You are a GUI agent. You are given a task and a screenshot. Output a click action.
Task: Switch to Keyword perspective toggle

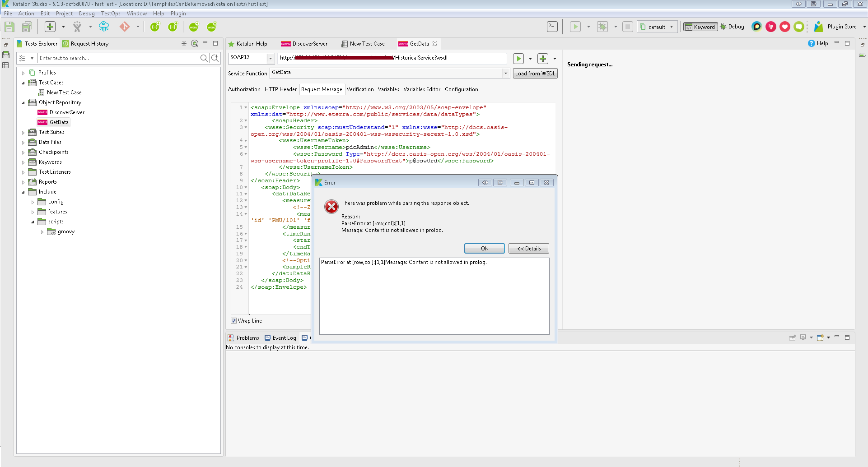[x=700, y=27]
